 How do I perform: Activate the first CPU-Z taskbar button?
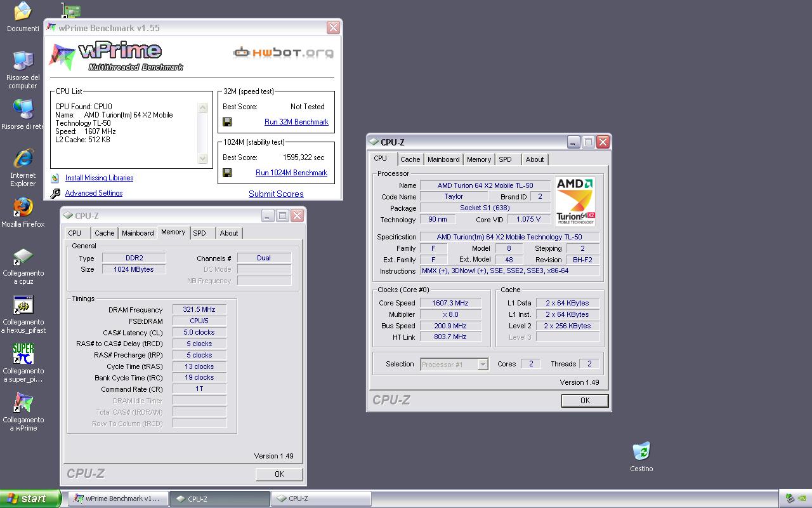219,498
